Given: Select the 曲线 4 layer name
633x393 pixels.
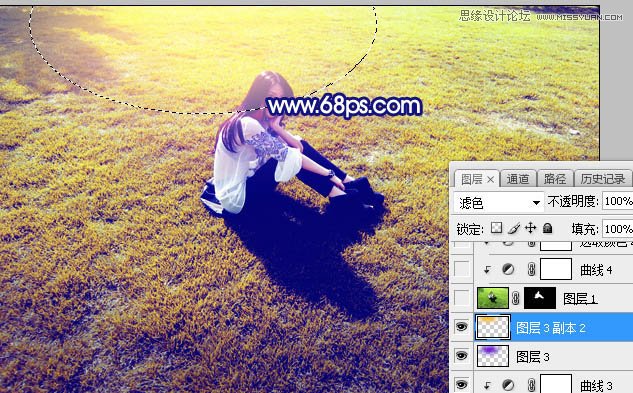Looking at the screenshot, I should point(596,270).
